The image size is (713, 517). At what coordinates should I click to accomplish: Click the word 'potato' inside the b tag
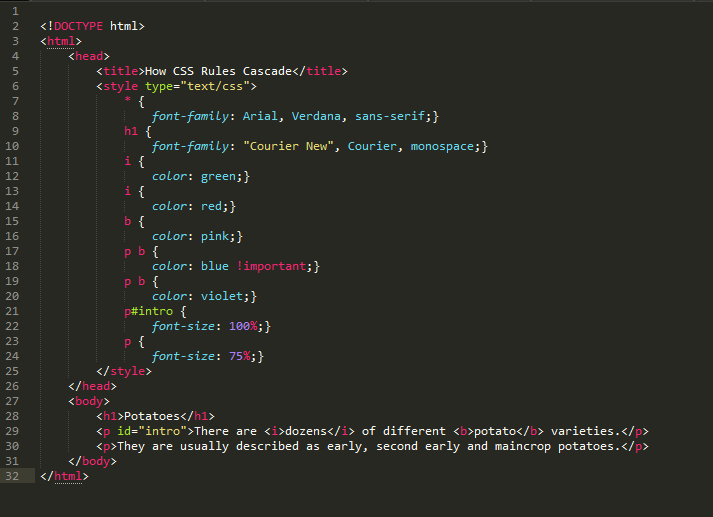(495, 432)
